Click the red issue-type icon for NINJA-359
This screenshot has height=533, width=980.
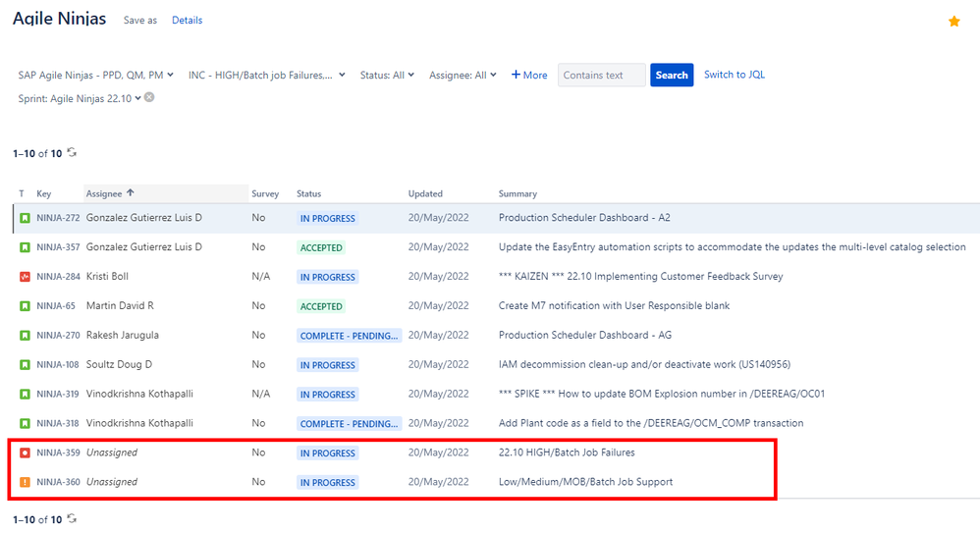pyautogui.click(x=25, y=453)
